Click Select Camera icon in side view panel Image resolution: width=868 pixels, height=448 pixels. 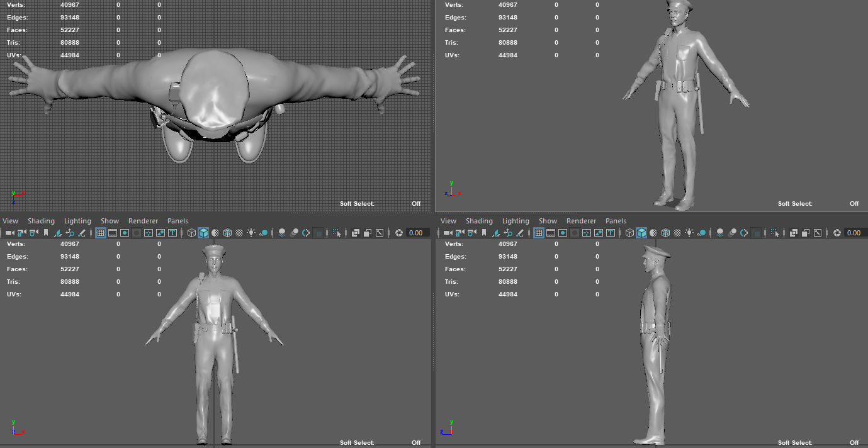tap(448, 233)
